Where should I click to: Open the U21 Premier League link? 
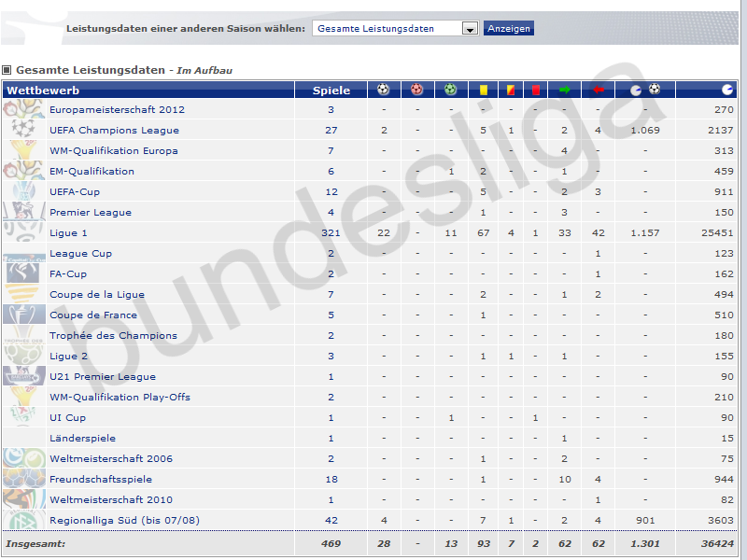103,376
